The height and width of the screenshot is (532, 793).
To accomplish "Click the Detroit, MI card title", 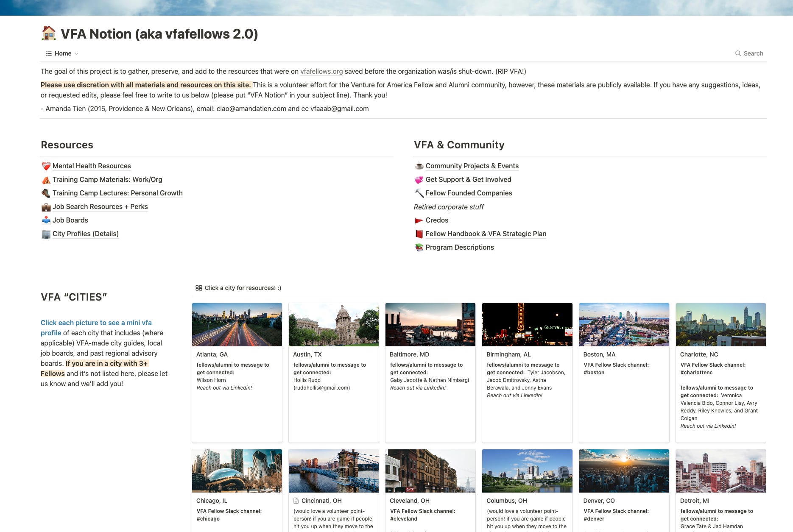I will (695, 501).
